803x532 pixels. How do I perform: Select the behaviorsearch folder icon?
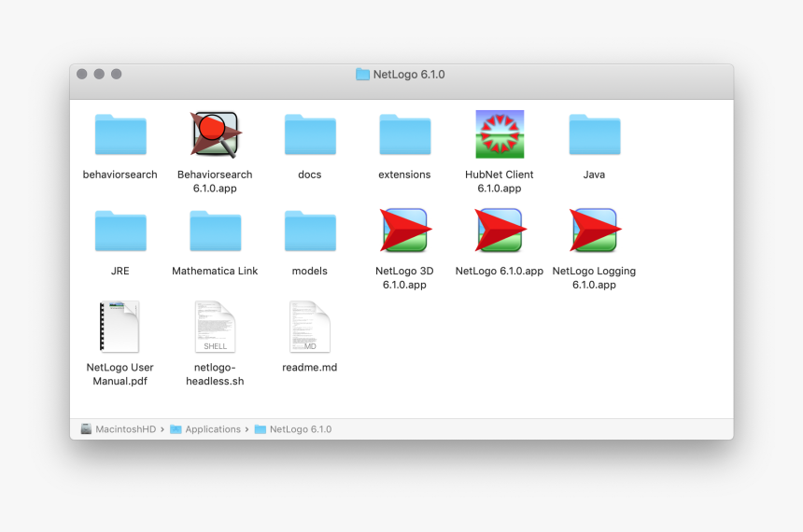(120, 134)
